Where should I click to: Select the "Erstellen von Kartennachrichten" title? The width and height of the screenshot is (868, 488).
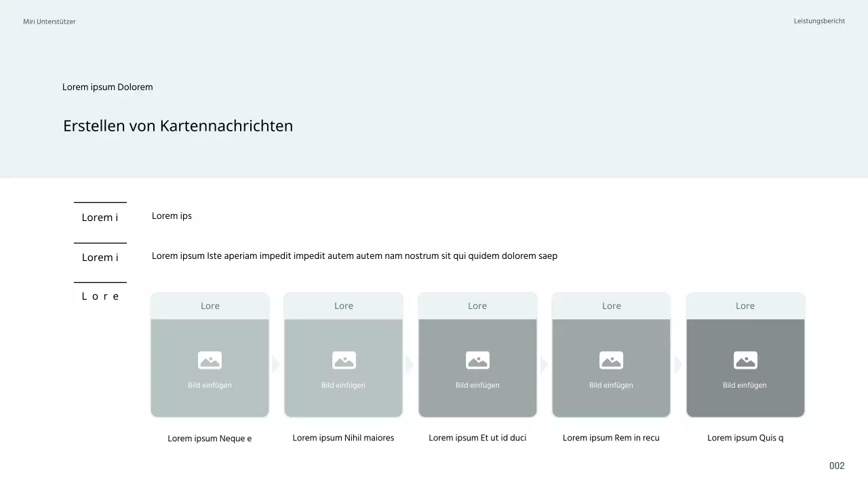tap(178, 126)
